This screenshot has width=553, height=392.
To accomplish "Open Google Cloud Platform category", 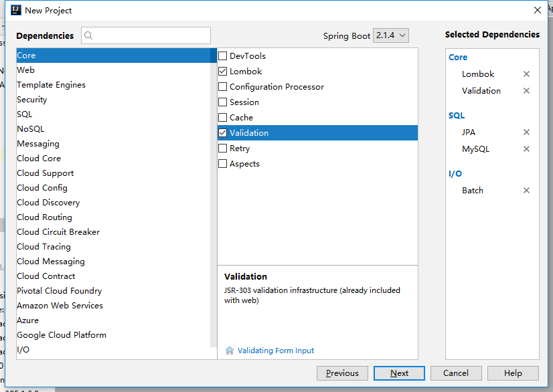I will (x=113, y=335).
